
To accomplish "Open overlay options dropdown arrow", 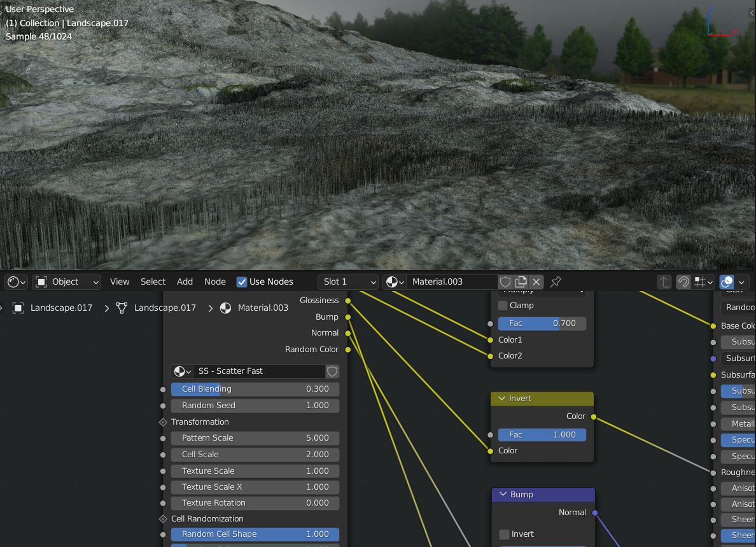I will tap(741, 281).
